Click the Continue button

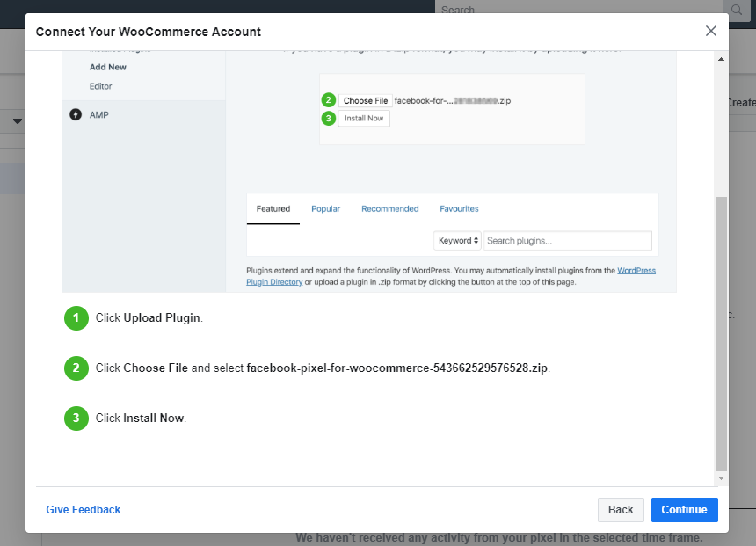pyautogui.click(x=684, y=509)
